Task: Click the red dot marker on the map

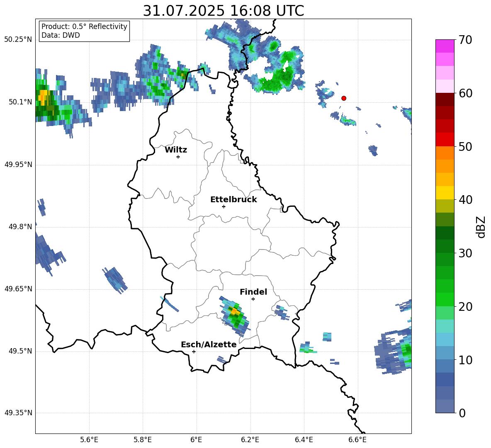Action: coord(344,98)
